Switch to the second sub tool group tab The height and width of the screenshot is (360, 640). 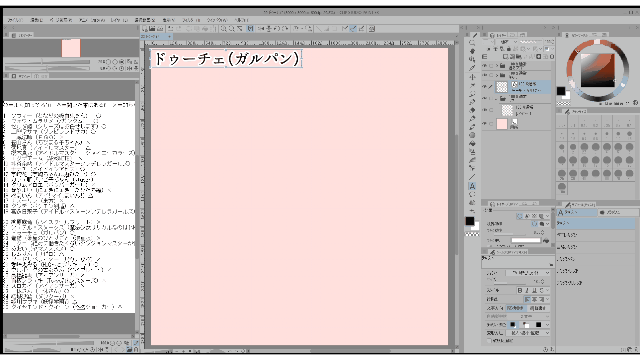tap(618, 212)
